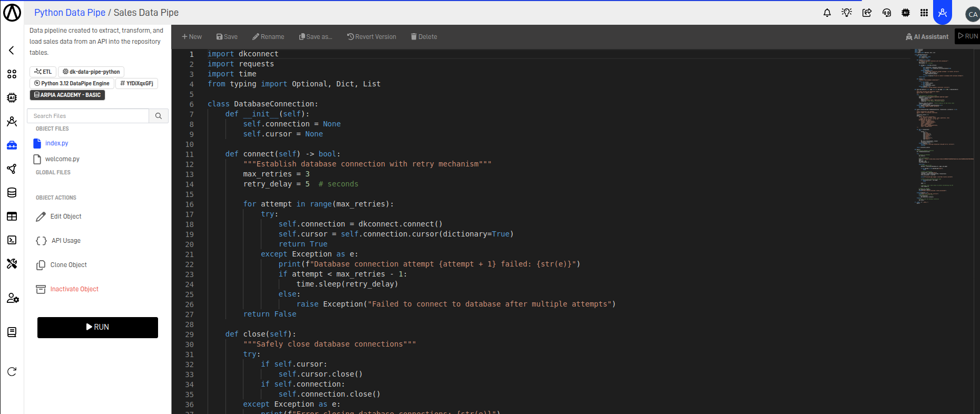Open the AI Assistant panel
This screenshot has width=980, height=414.
pos(927,37)
